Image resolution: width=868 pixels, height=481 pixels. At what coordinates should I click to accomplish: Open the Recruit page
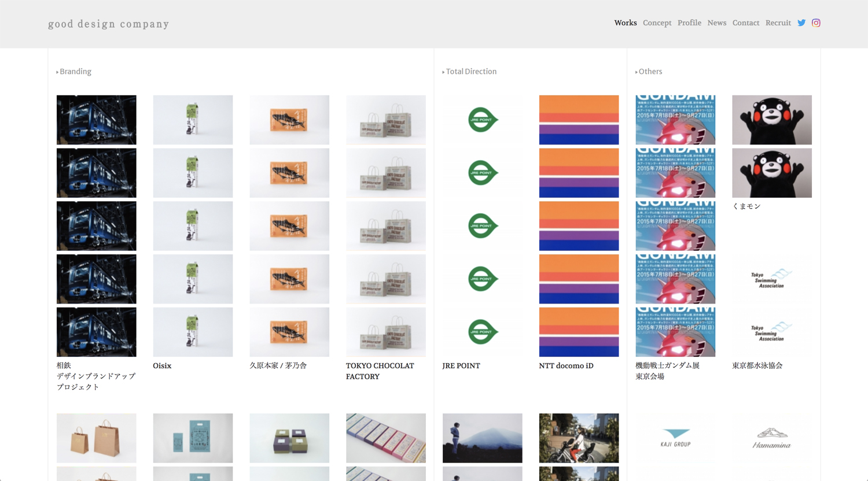778,23
